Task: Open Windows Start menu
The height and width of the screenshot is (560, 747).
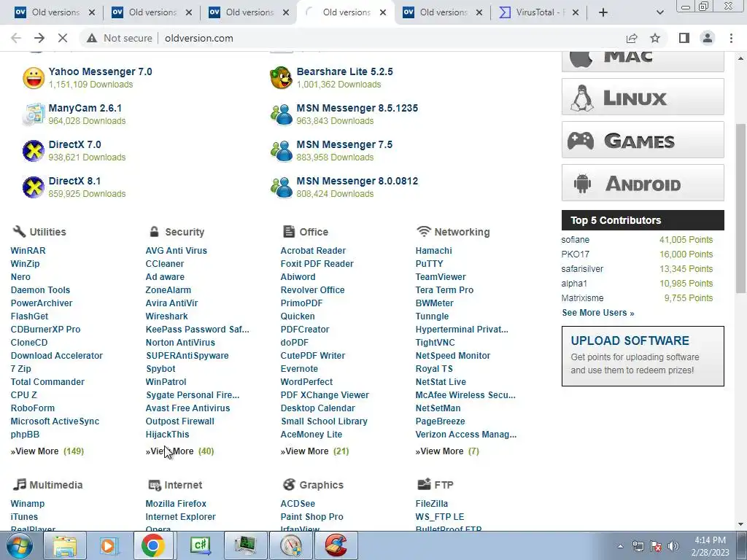Action: (20, 545)
